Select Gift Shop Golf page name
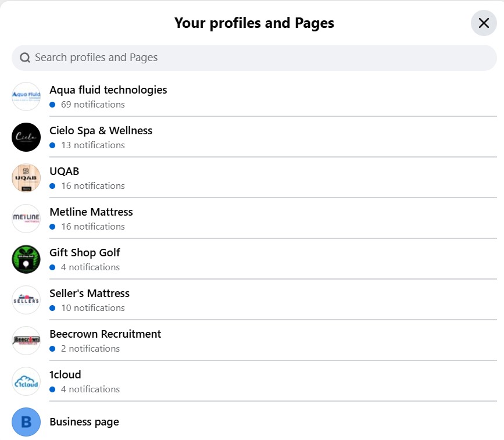The width and height of the screenshot is (504, 440). tap(84, 253)
